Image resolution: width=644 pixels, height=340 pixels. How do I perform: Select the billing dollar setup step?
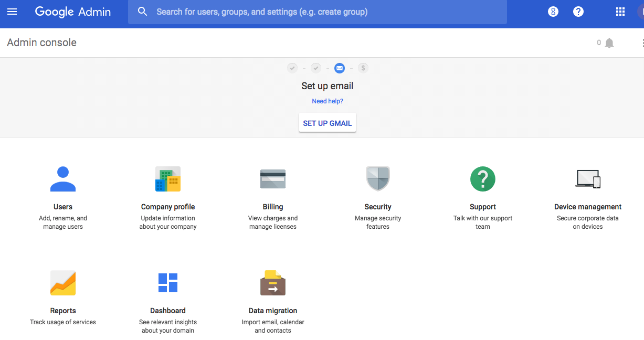tap(363, 68)
